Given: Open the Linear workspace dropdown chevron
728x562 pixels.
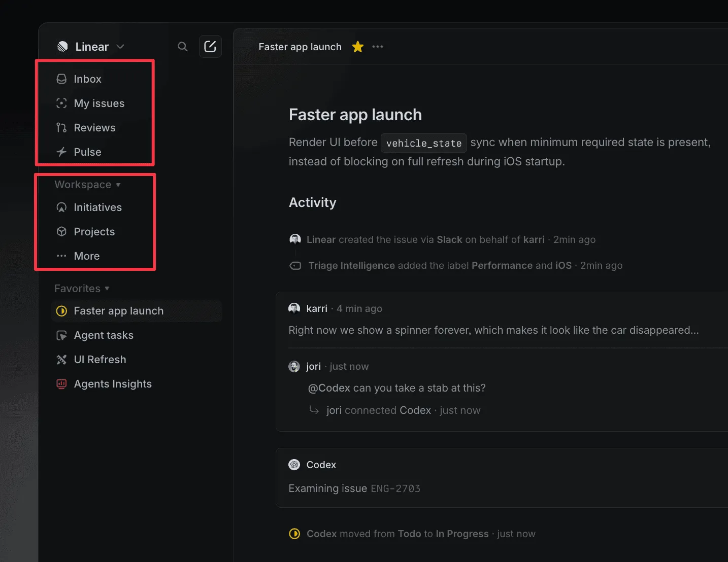Looking at the screenshot, I should (x=120, y=47).
